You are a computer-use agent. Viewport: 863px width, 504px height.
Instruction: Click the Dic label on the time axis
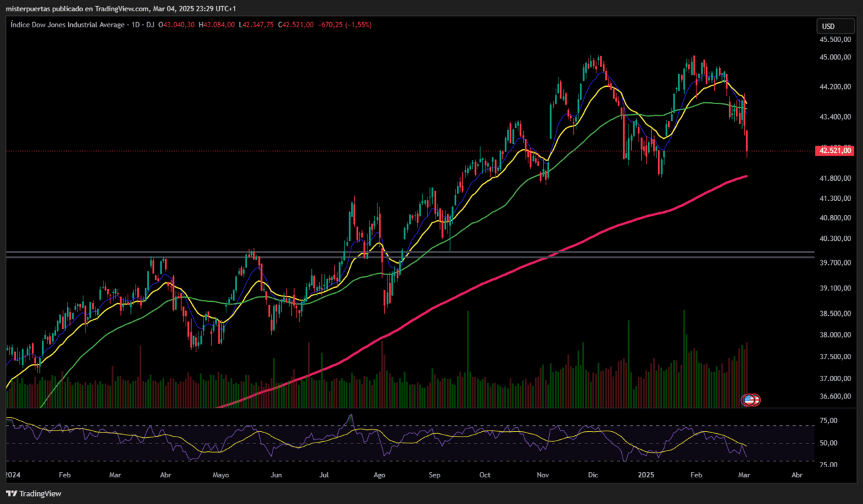[592, 475]
